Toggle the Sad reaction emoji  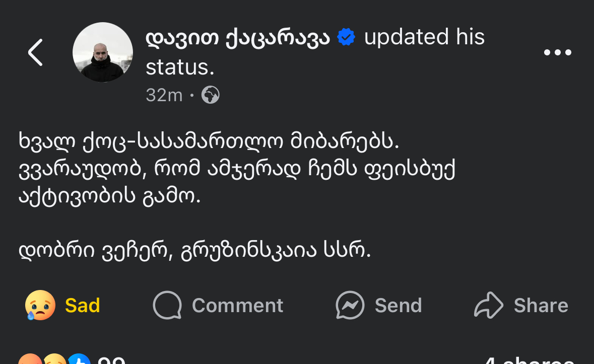coord(40,305)
